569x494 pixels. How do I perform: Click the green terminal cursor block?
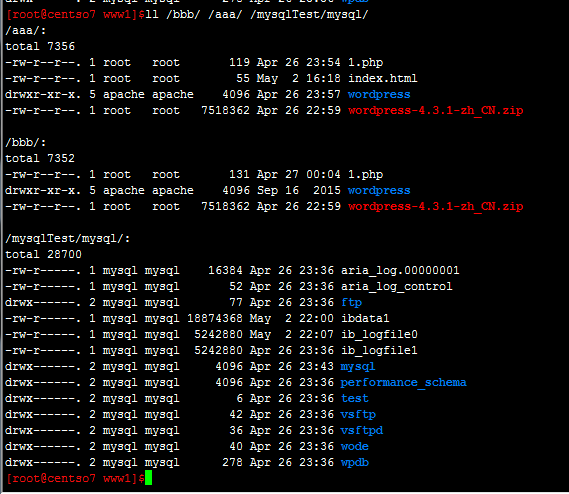148,478
